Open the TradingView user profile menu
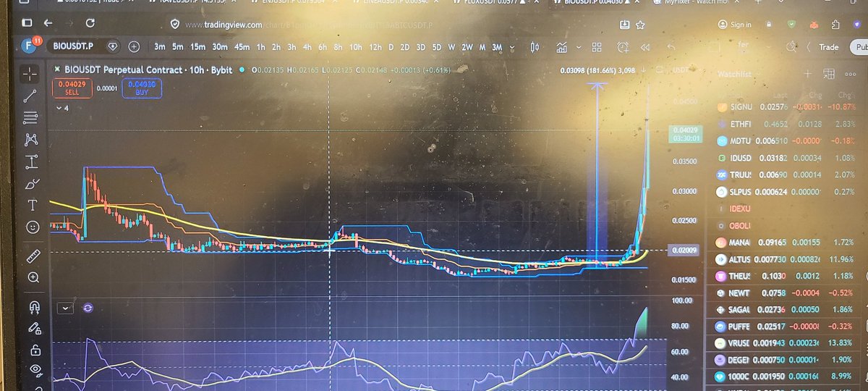The width and height of the screenshot is (868, 391). (29, 46)
